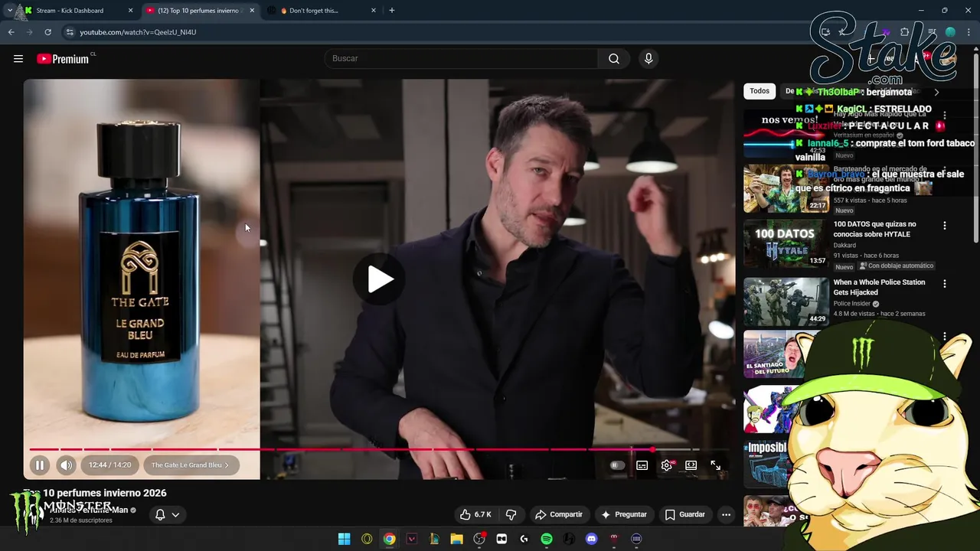Screen dimensions: 980x551
Task: Open the Police Insider channel link
Action: pos(852,304)
